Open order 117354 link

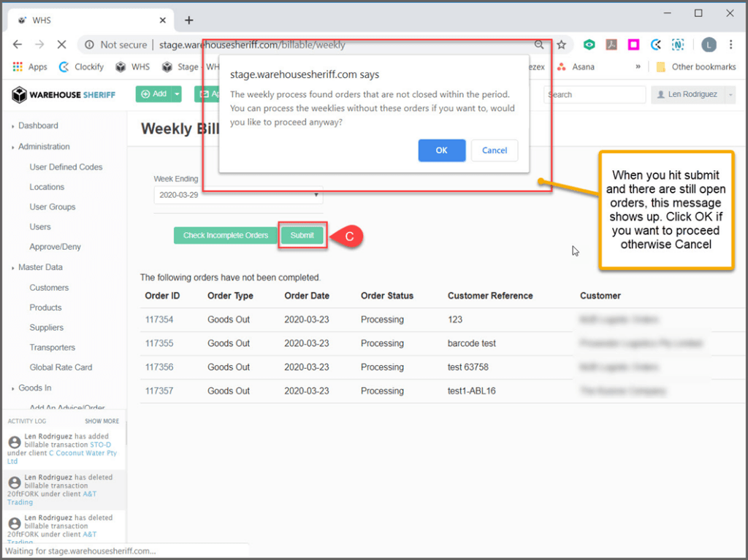click(x=159, y=320)
